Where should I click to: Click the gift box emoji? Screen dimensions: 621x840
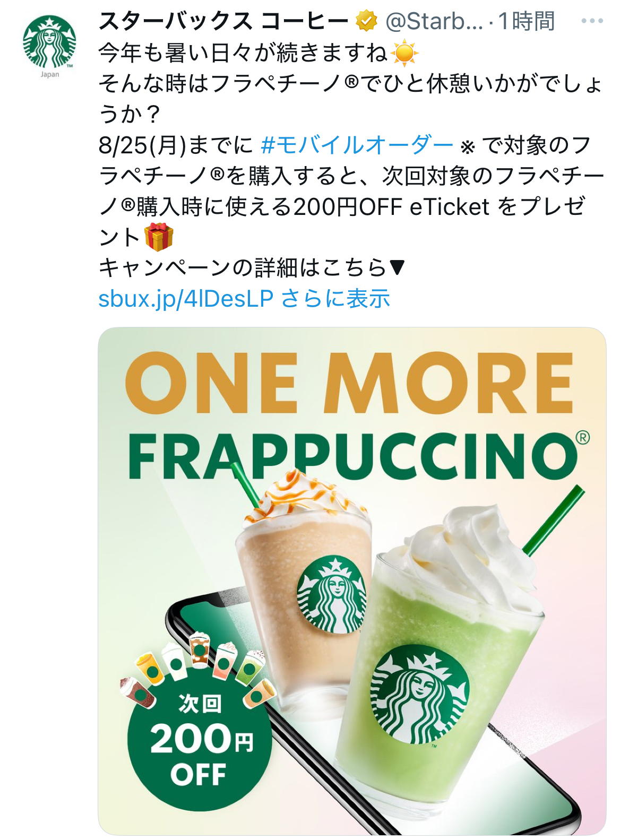[x=159, y=237]
